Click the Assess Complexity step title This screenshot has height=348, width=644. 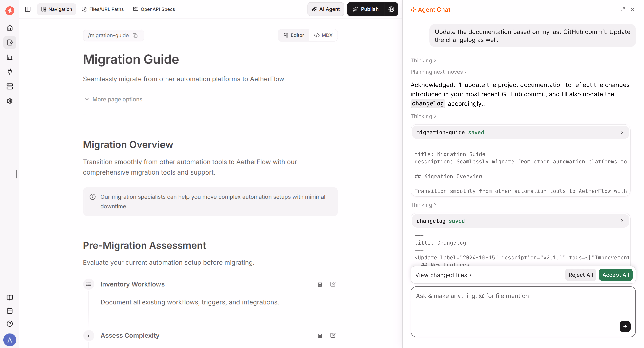(x=130, y=335)
